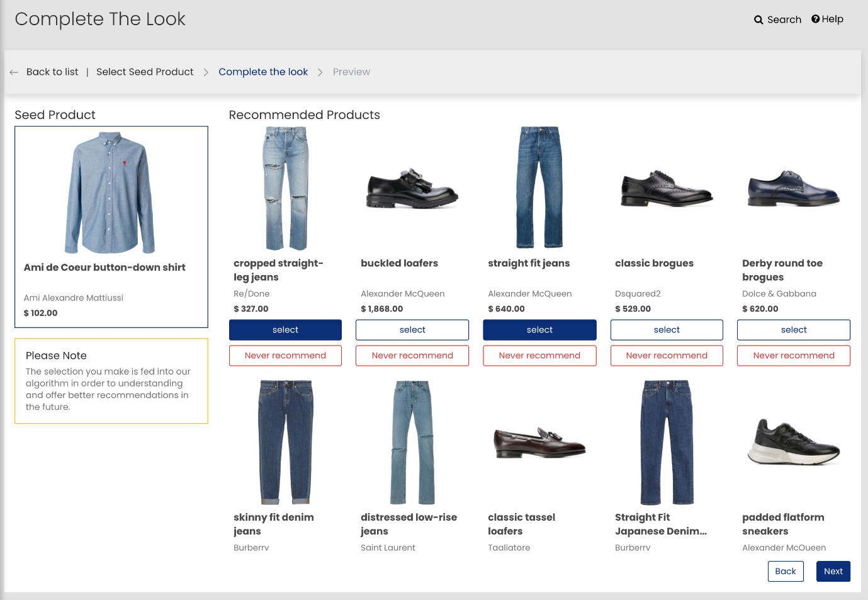Never recommend classic brogues
The image size is (868, 600).
pyautogui.click(x=667, y=356)
